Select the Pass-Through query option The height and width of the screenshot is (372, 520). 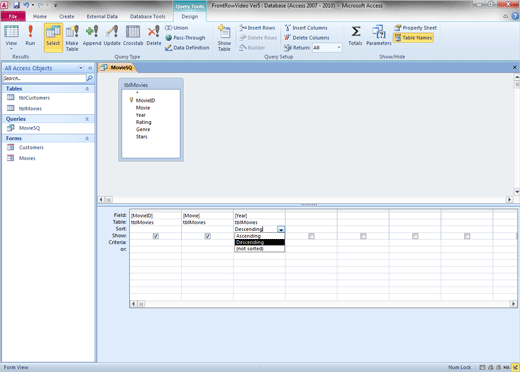(185, 38)
